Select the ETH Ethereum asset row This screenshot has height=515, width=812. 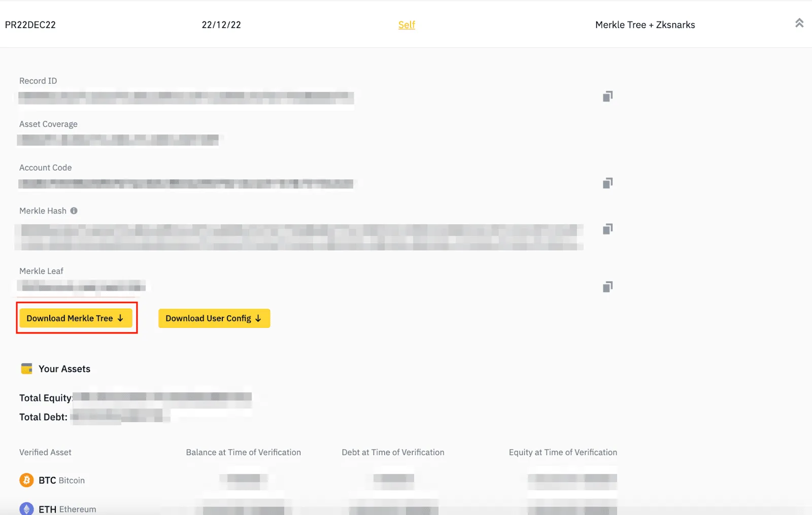click(318, 508)
